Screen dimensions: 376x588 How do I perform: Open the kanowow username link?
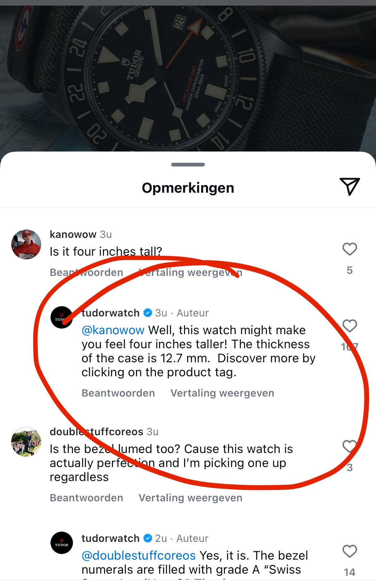pos(73,234)
